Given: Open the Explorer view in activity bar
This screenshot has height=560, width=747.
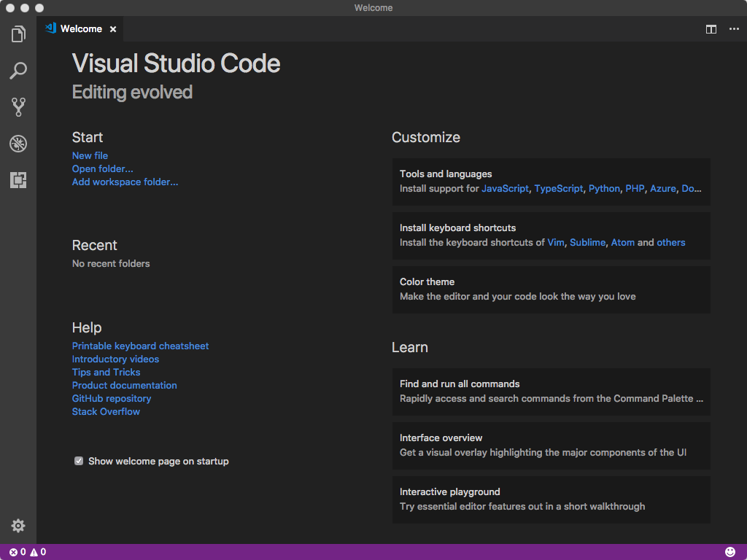Looking at the screenshot, I should click(x=18, y=34).
